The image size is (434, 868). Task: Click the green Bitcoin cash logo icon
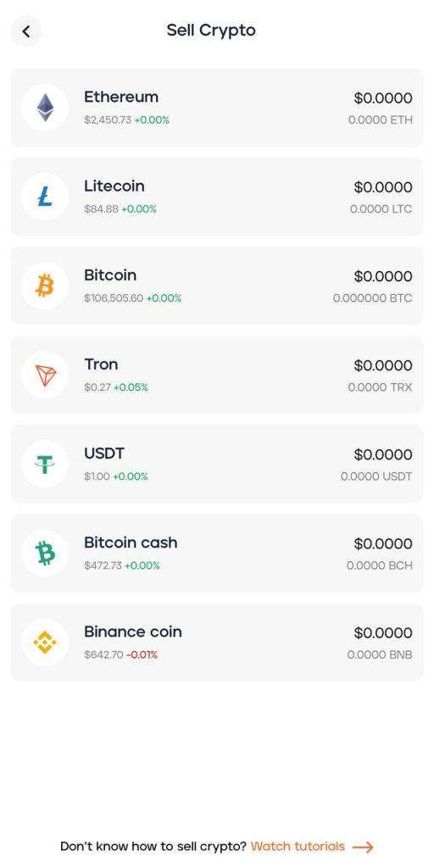click(x=46, y=554)
